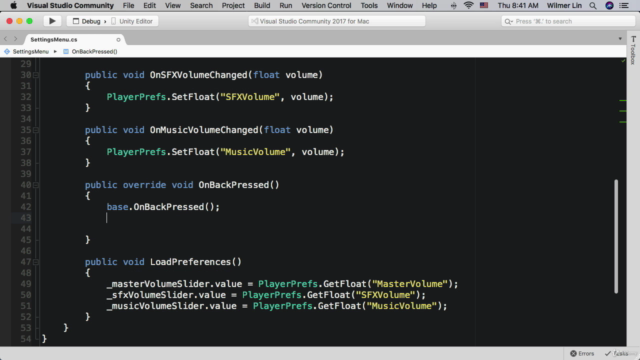640x360 pixels.
Task: Open the Tools menu
Action: pos(369,5)
